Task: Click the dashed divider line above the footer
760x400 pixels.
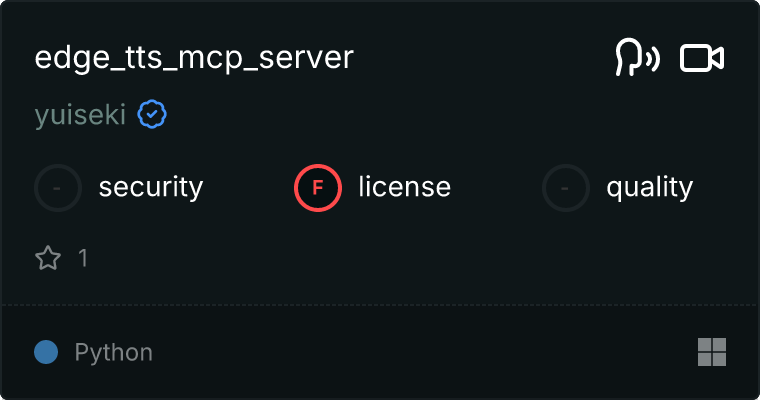Action: tap(380, 304)
